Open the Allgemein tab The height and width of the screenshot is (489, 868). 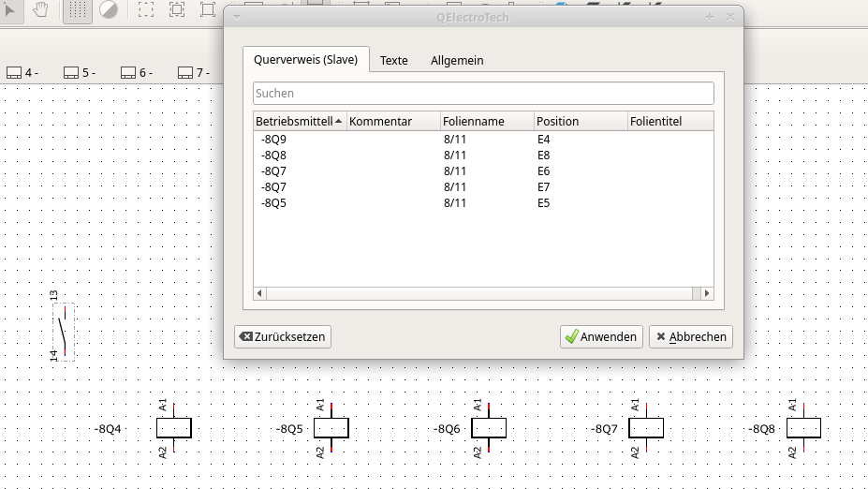[x=457, y=60]
